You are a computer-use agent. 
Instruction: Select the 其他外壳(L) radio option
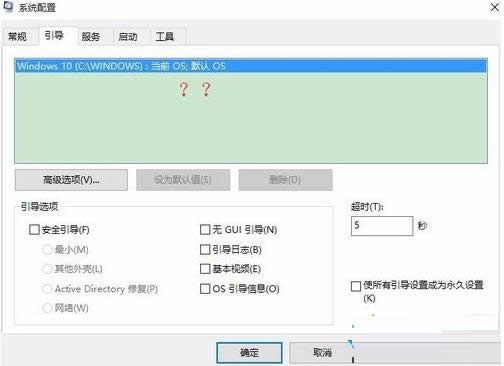[x=47, y=269]
